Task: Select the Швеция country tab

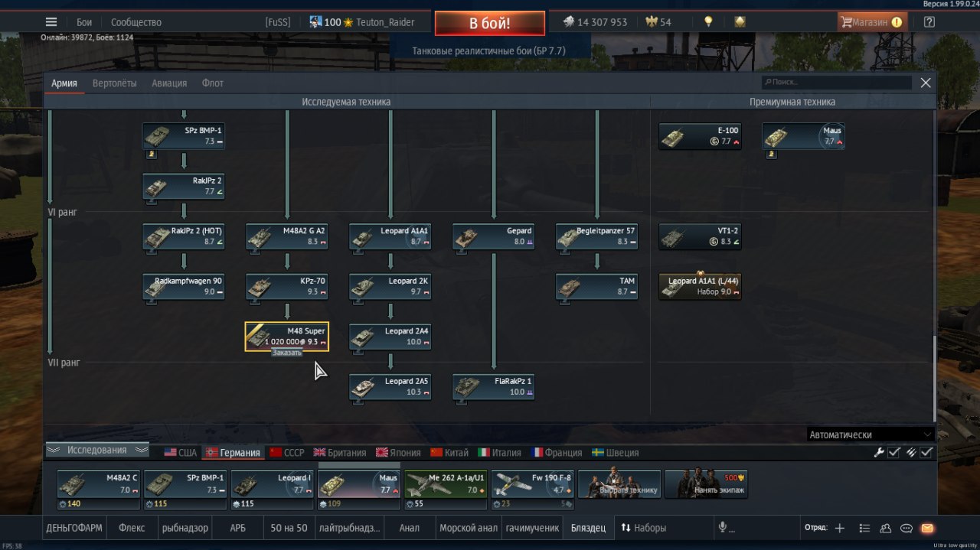Action: 614,452
